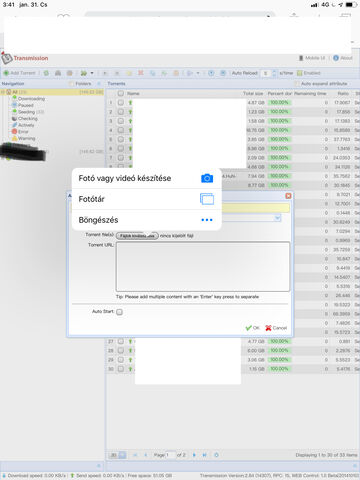Check the checkbox of torrent row 27
360x480 pixels.
(121, 341)
